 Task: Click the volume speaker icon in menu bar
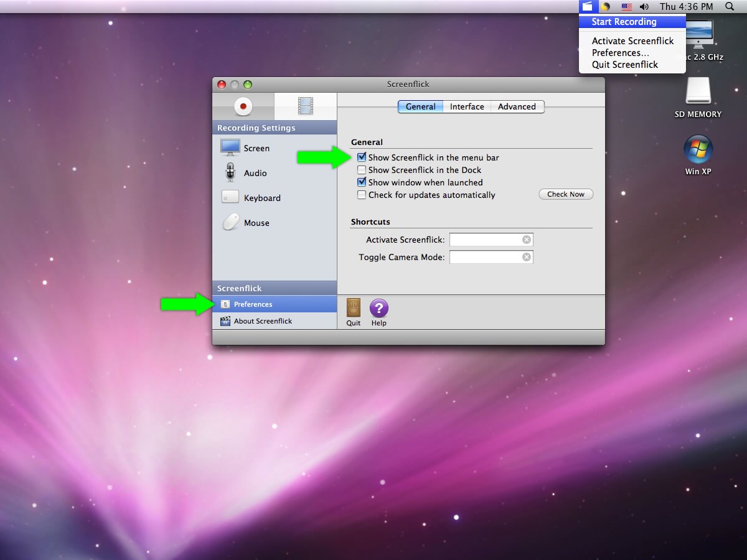pos(644,7)
